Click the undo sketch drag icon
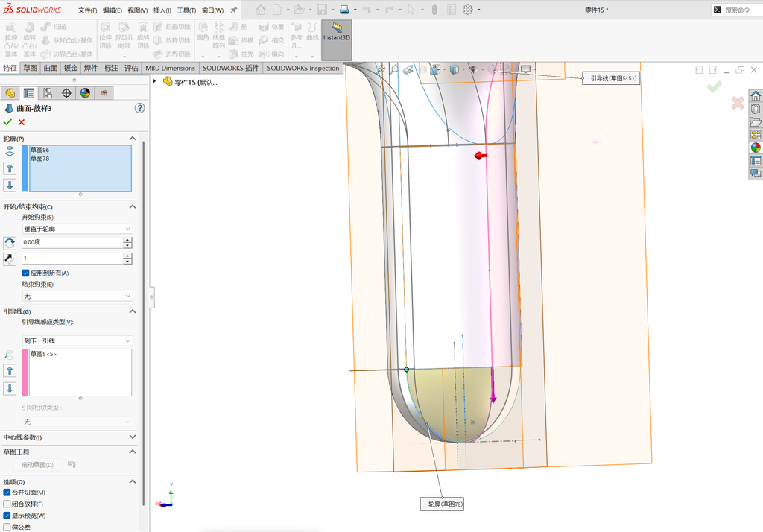The height and width of the screenshot is (532, 763). click(72, 465)
